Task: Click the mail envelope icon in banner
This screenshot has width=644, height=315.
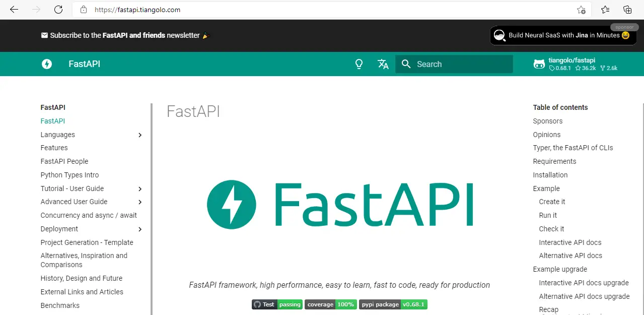Action: point(44,35)
